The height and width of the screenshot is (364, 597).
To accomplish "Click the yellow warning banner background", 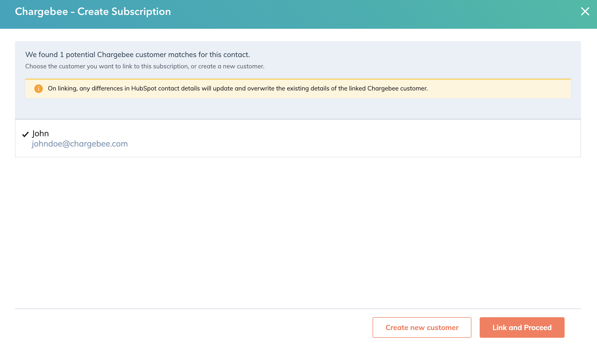I will point(502,89).
